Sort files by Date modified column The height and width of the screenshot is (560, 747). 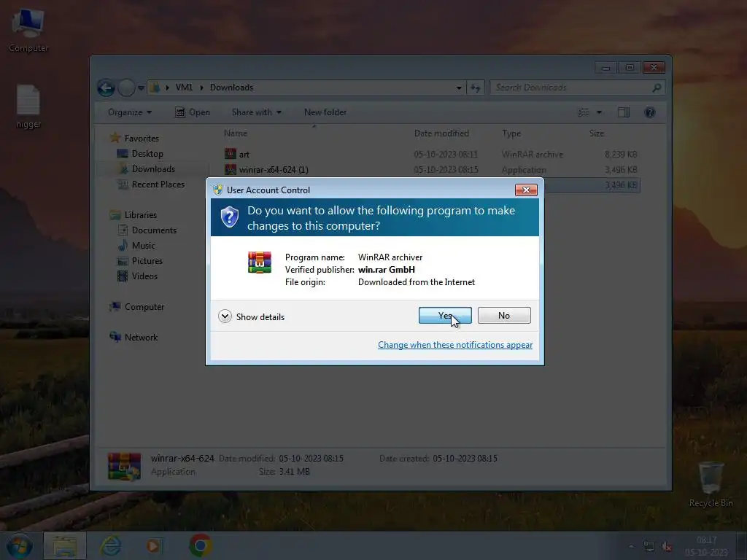[441, 133]
